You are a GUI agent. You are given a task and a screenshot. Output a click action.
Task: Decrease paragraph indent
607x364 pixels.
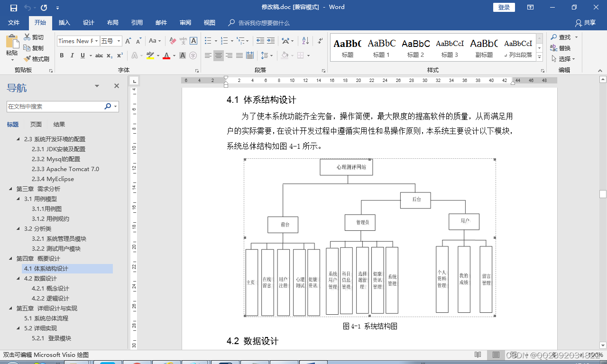[261, 41]
